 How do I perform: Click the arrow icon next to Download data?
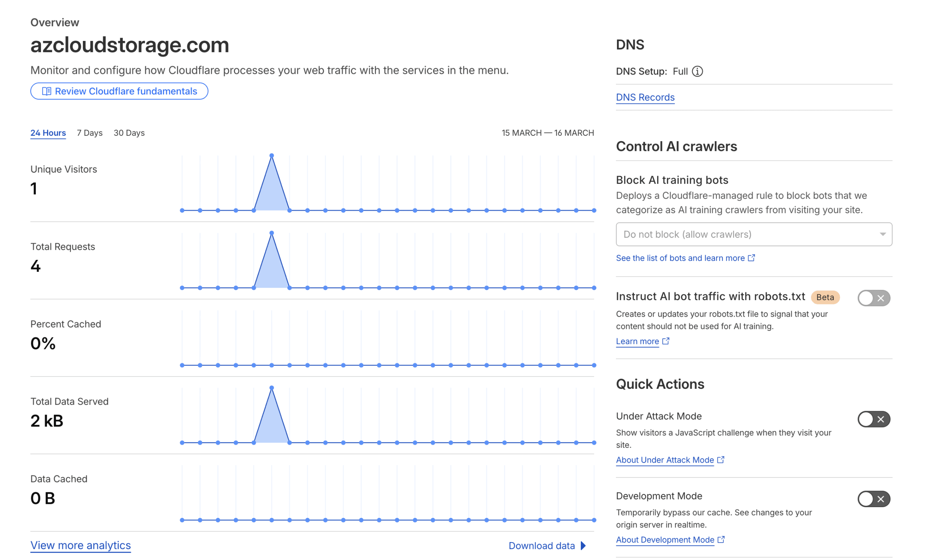pos(583,545)
